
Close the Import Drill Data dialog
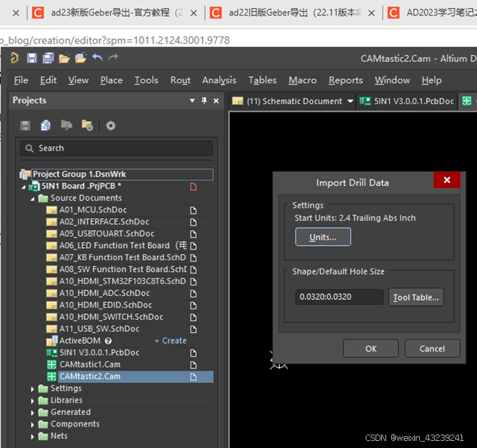(x=447, y=180)
